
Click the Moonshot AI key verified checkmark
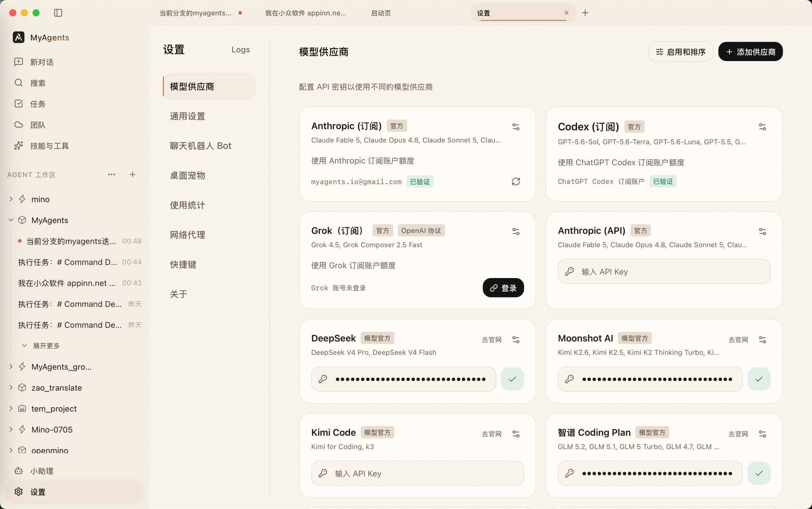759,379
